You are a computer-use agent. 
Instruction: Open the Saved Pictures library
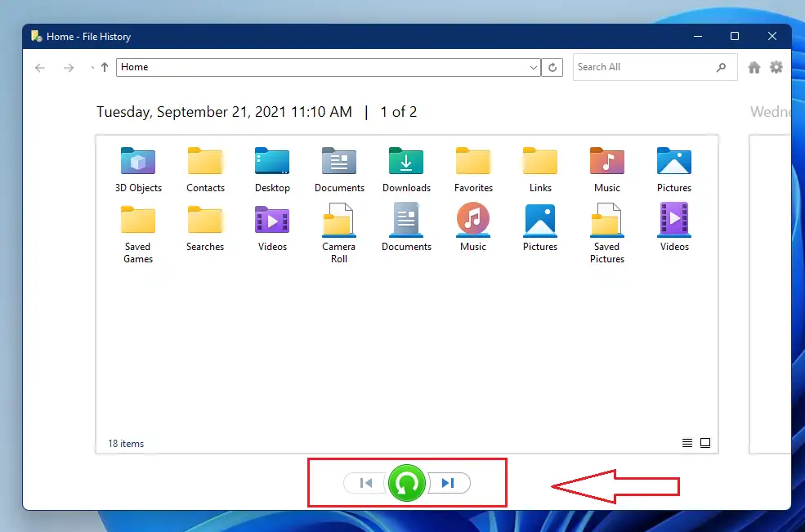[607, 235]
